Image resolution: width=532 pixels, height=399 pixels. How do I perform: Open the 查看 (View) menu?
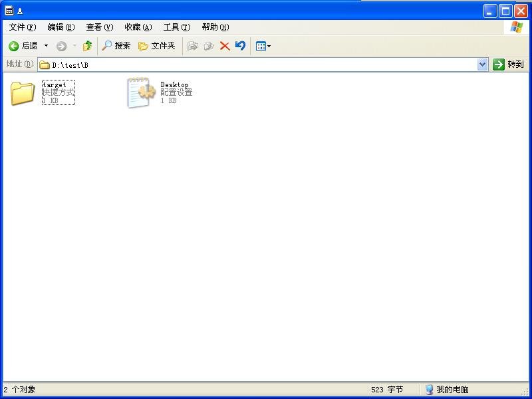point(99,27)
